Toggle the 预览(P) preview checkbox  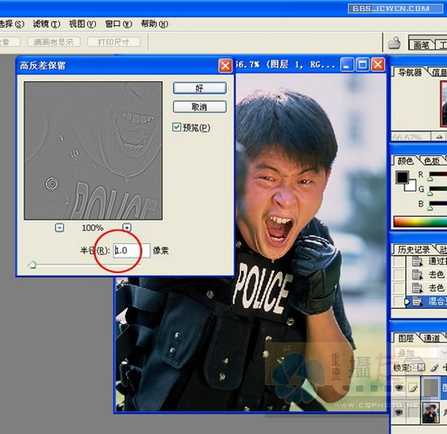pyautogui.click(x=176, y=127)
